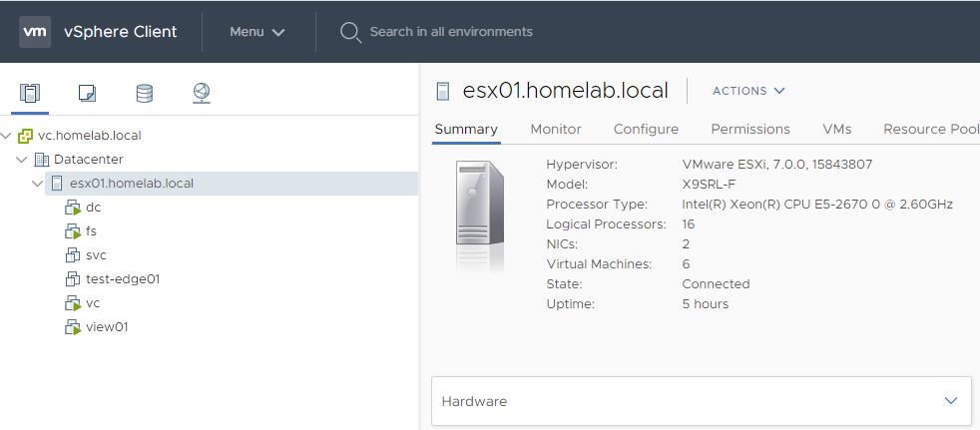Click the host icon next to page title
Screen dimensions: 980x430
pyautogui.click(x=443, y=91)
